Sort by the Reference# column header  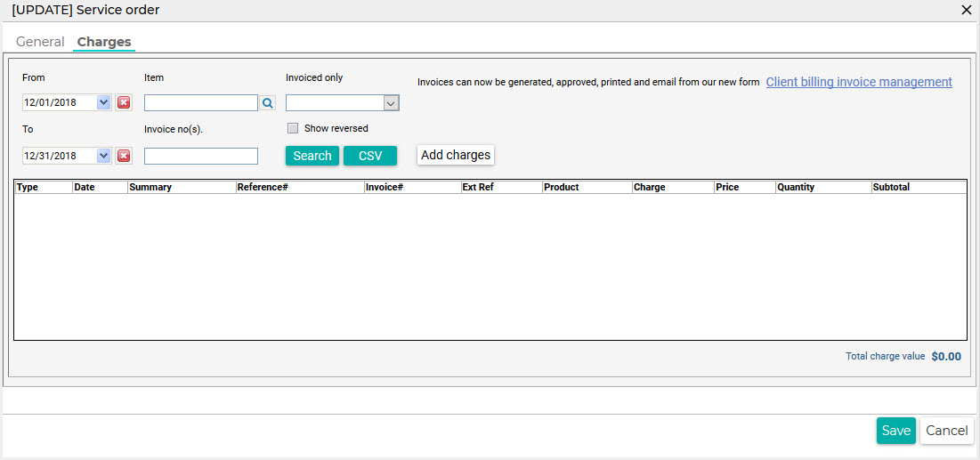300,187
